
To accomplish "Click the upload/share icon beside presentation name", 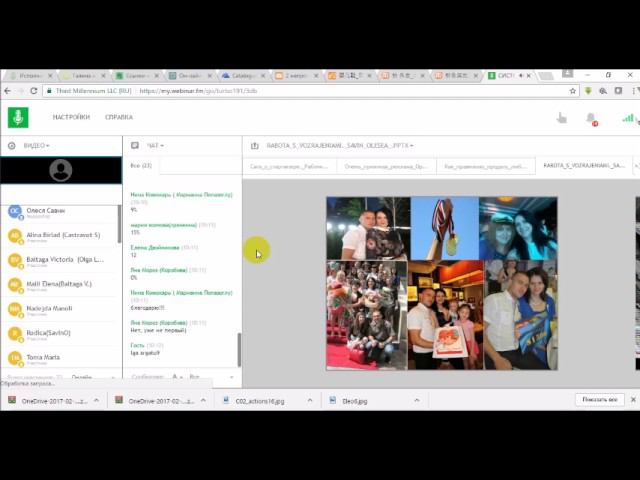I will tap(255, 146).
